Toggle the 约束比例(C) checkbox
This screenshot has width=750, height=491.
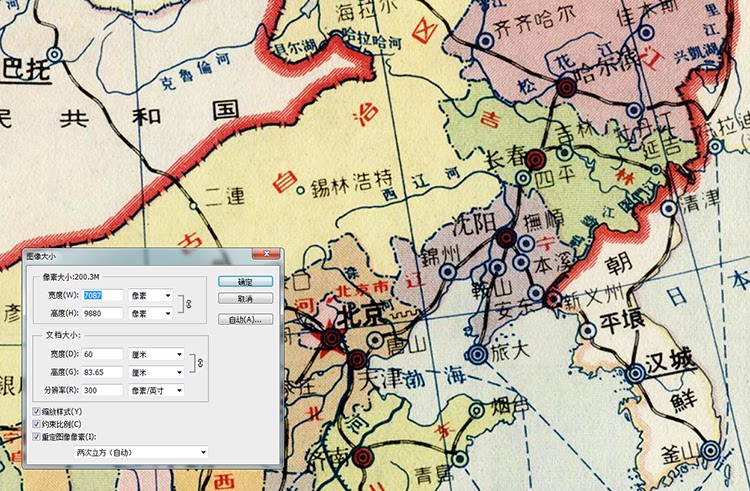point(36,424)
